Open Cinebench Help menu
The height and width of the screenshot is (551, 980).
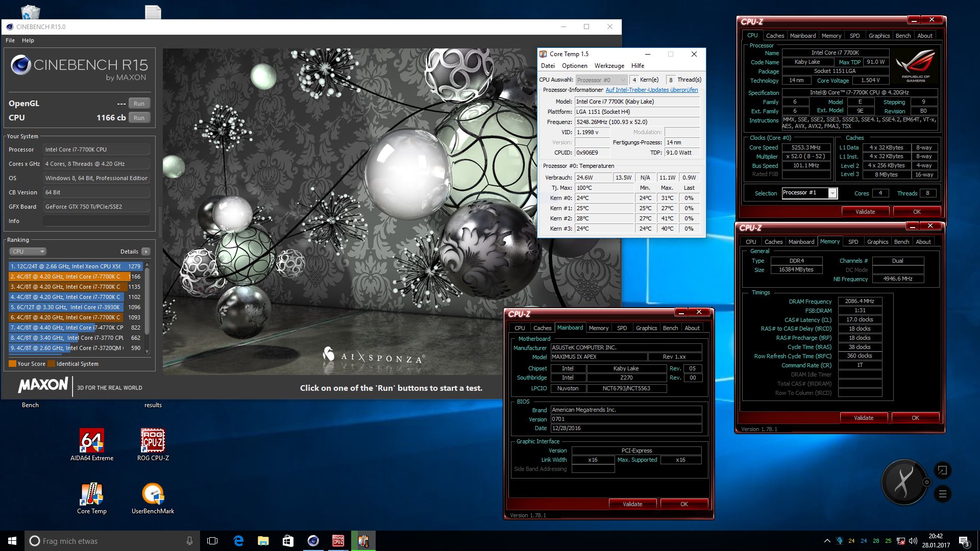(28, 40)
